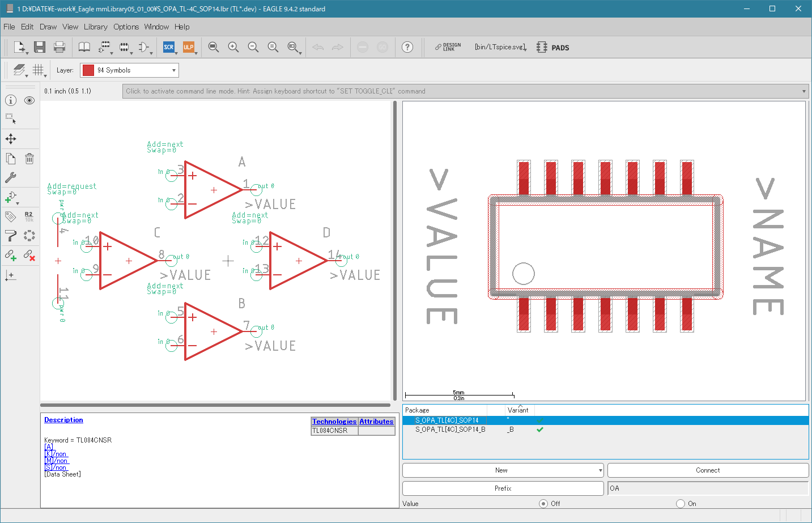Open the Window menu
Viewport: 812px width, 523px height.
(x=156, y=27)
